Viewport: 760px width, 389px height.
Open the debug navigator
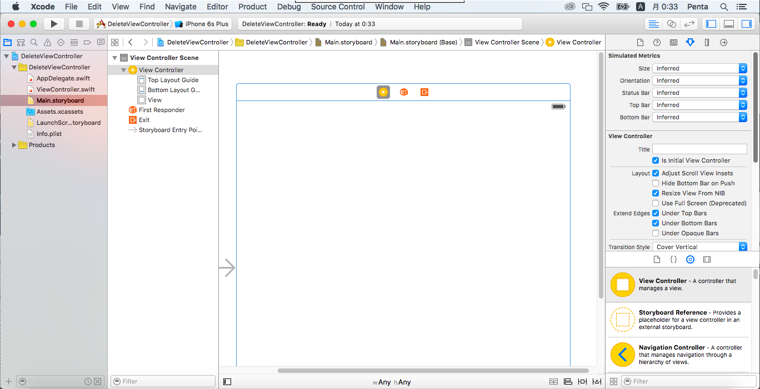coord(74,42)
